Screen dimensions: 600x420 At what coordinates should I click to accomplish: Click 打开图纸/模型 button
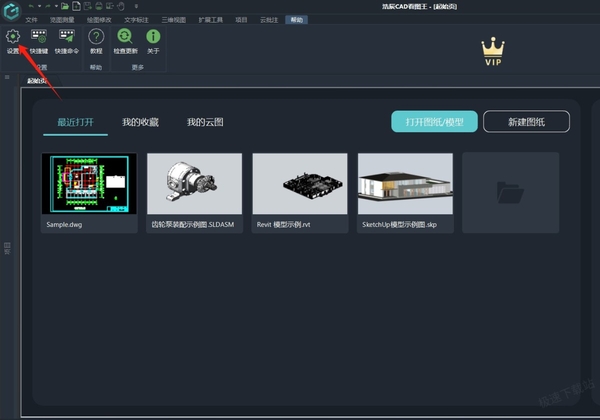click(434, 122)
